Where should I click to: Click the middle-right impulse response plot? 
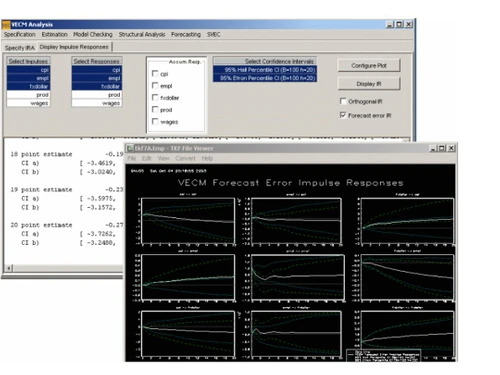click(x=407, y=278)
